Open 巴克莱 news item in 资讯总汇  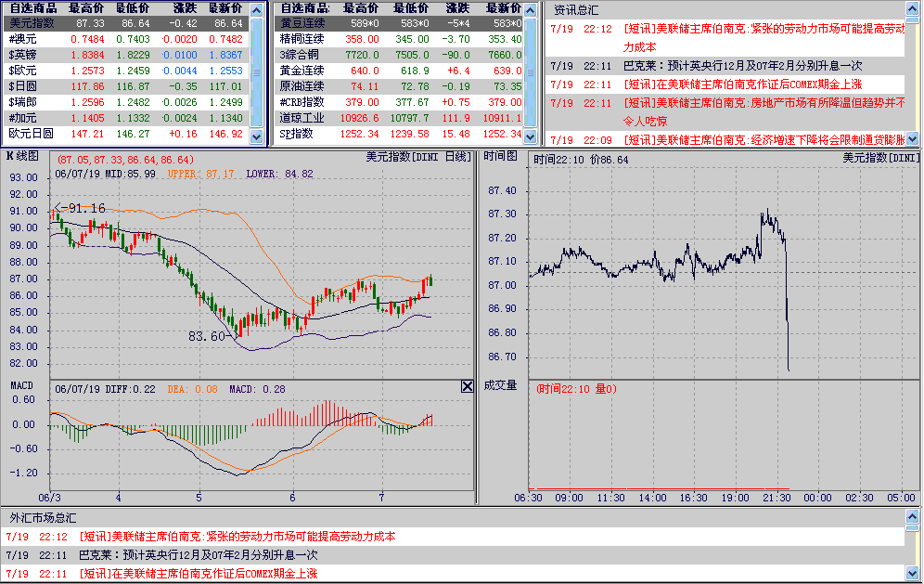pos(726,66)
